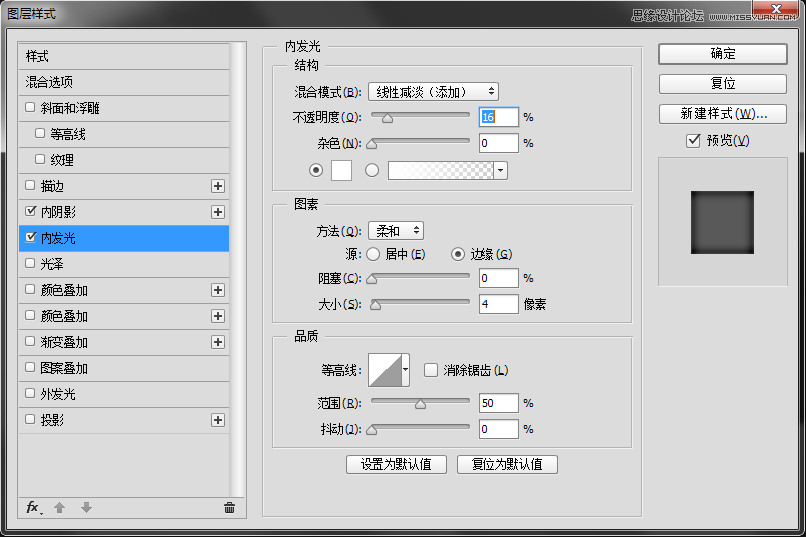Click the trash icon to delete effect

[x=229, y=508]
